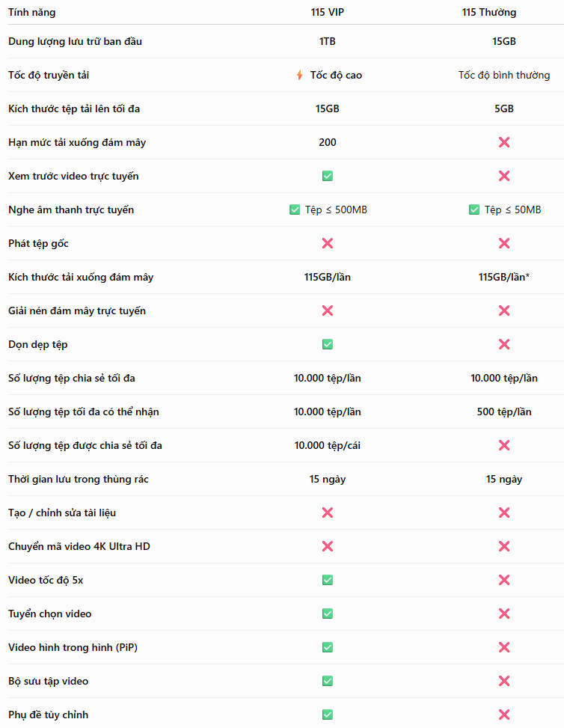Click the green check for Tuyển chọn video
The width and height of the screenshot is (564, 728).
pyautogui.click(x=328, y=614)
